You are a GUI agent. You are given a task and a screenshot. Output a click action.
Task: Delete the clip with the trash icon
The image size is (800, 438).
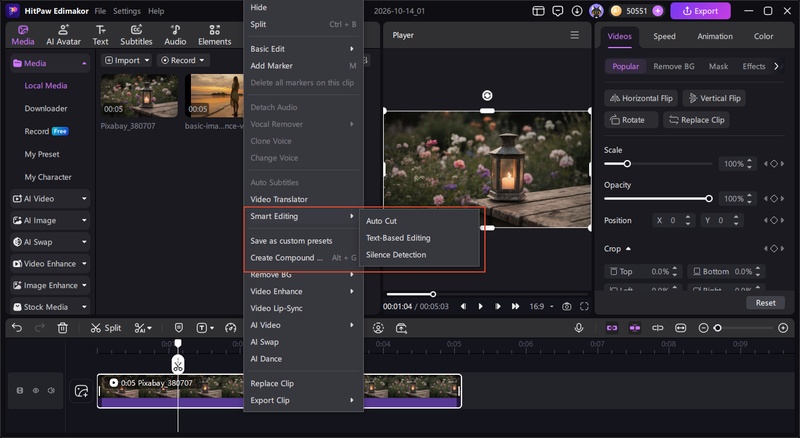point(62,328)
